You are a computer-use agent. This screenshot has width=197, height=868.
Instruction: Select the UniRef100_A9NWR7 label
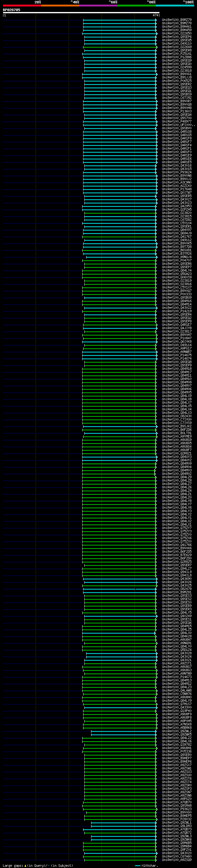tap(176, 352)
